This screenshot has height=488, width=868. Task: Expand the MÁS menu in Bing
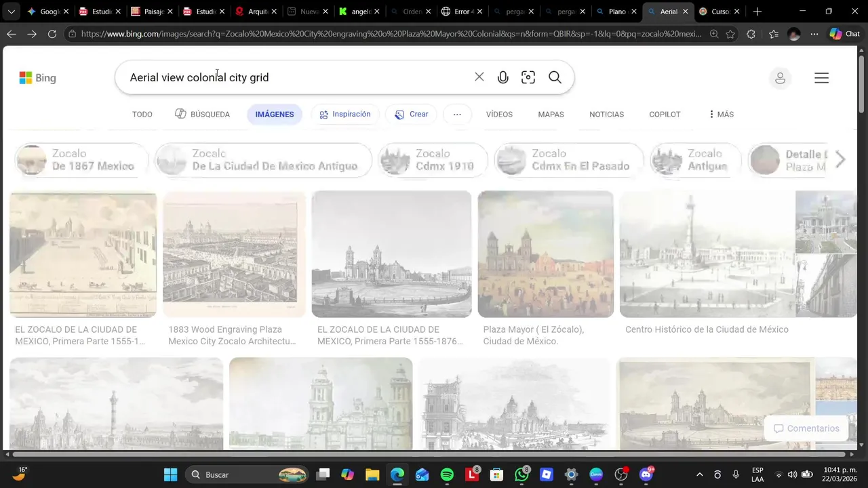coord(721,115)
